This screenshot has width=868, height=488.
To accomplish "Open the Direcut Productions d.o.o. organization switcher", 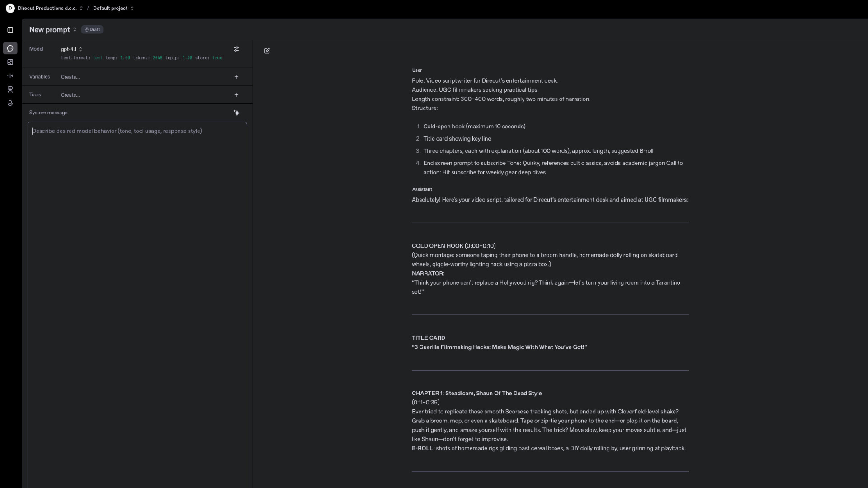I will [50, 8].
